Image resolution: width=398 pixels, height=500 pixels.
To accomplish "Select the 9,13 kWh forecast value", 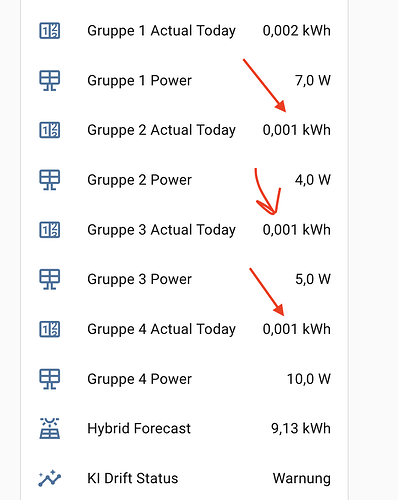I will point(301,428).
